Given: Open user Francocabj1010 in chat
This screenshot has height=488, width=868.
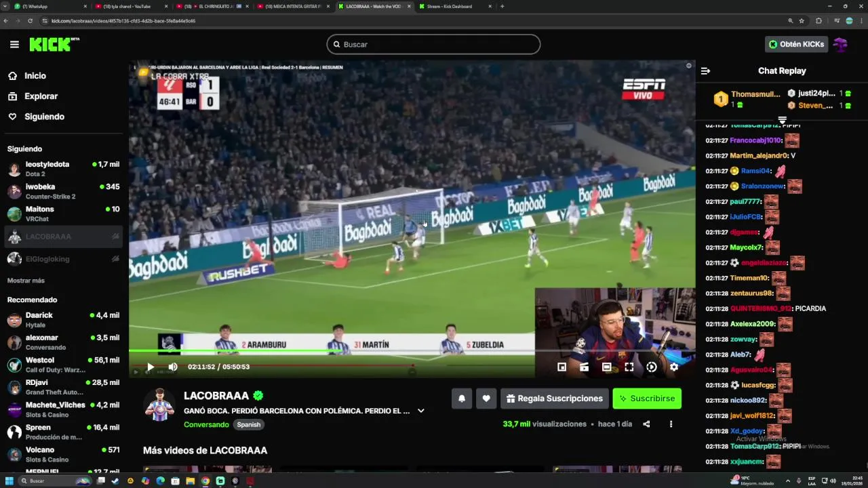Looking at the screenshot, I should [755, 140].
